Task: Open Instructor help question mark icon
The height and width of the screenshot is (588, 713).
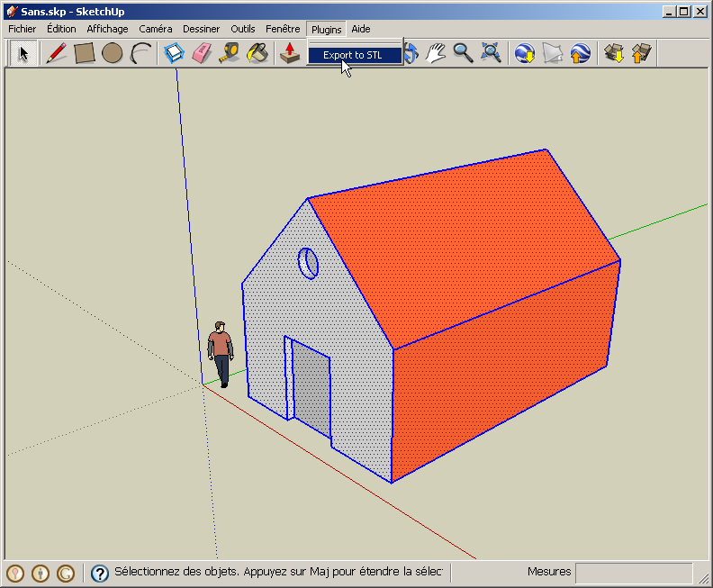Action: [x=100, y=574]
